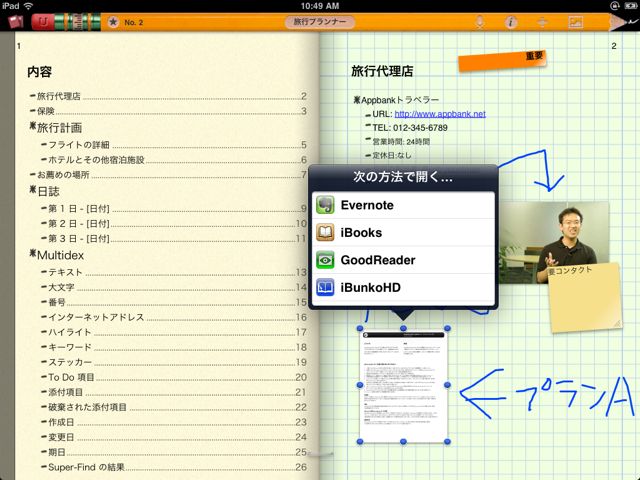Open ステッカー contents entry
640x480 pixels.
(174, 362)
